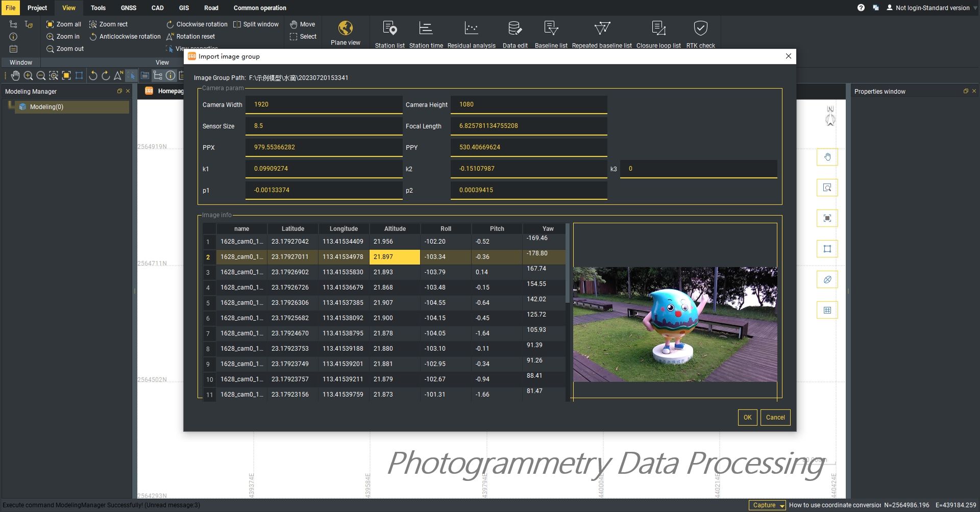Open Station list tool

(389, 34)
